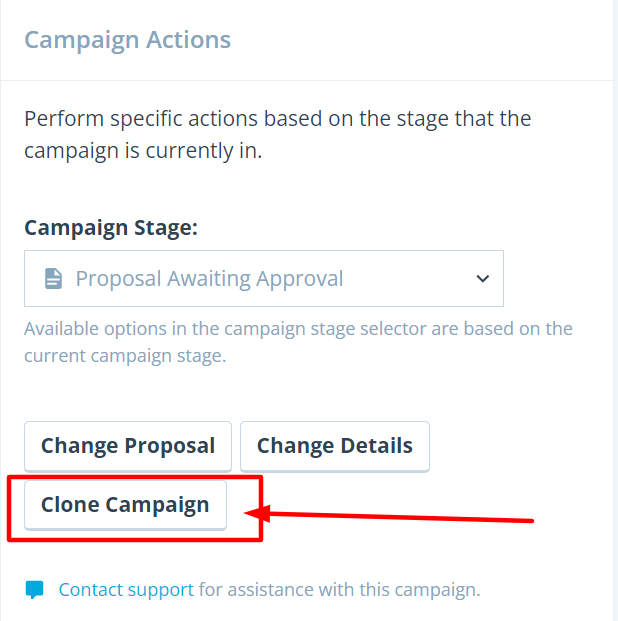Clone this campaign using Clone Campaign
The height and width of the screenshot is (621, 618).
point(125,505)
